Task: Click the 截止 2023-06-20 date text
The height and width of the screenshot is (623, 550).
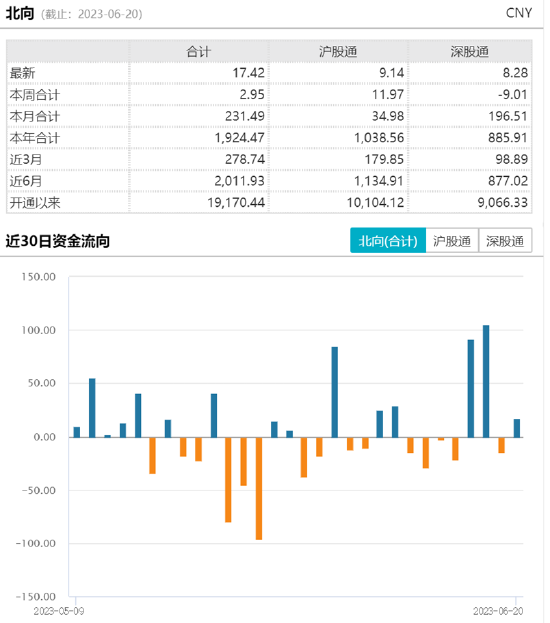Action: (x=91, y=14)
